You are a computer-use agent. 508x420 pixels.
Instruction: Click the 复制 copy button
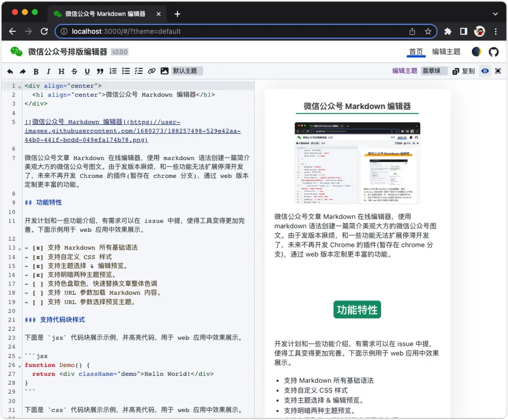click(463, 71)
